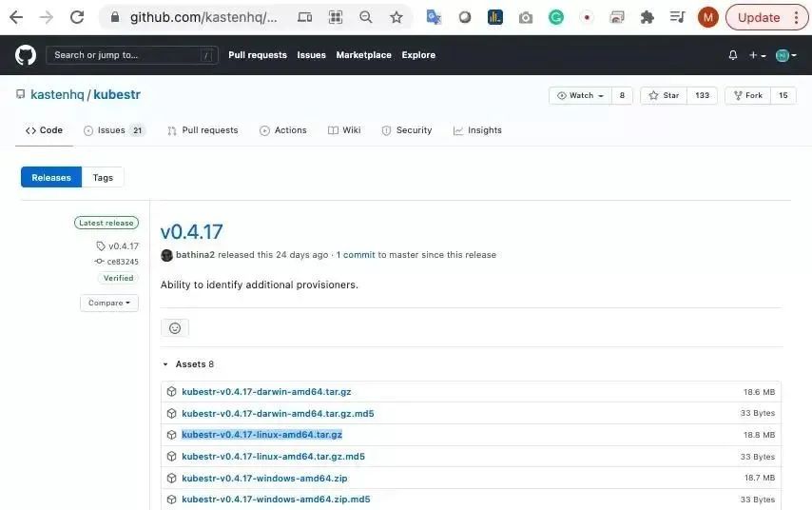The width and height of the screenshot is (812, 510).
Task: Open the Google Translate extension
Action: pos(434,18)
